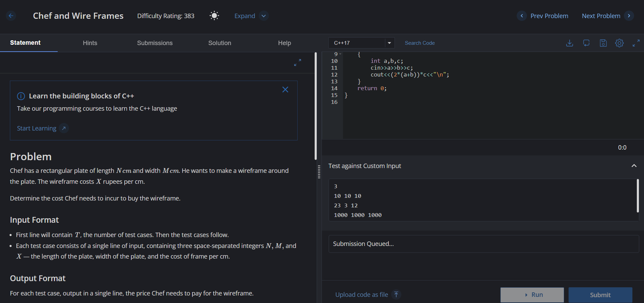Toggle light theme sun icon

coord(214,16)
